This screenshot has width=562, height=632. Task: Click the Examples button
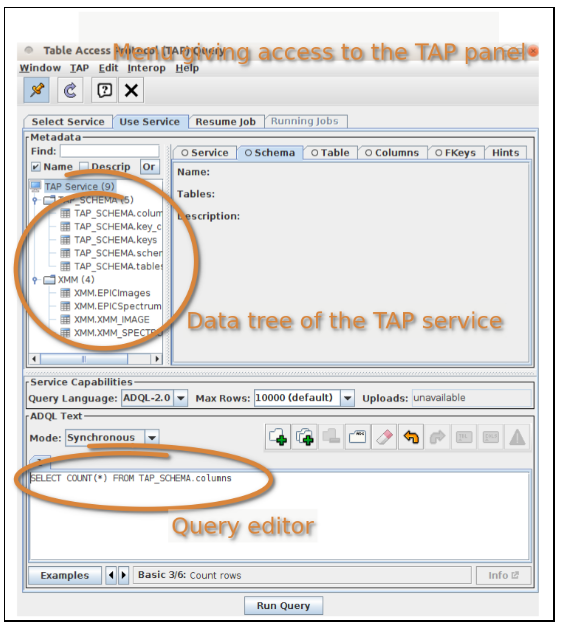coord(65,576)
